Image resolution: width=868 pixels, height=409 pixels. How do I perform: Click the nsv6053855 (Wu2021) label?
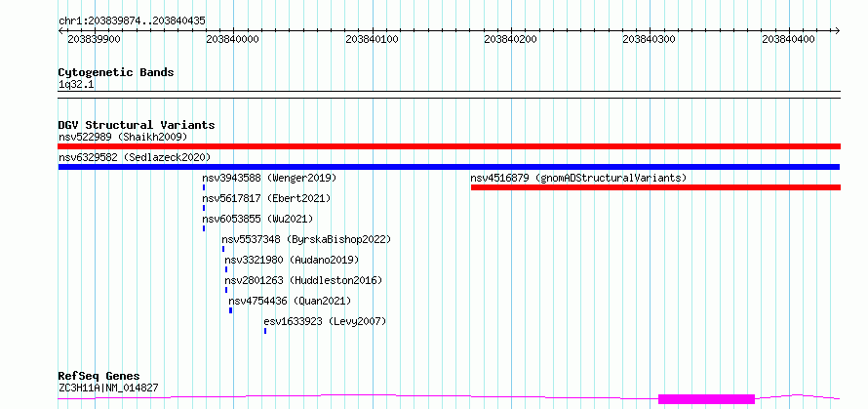tap(257, 219)
